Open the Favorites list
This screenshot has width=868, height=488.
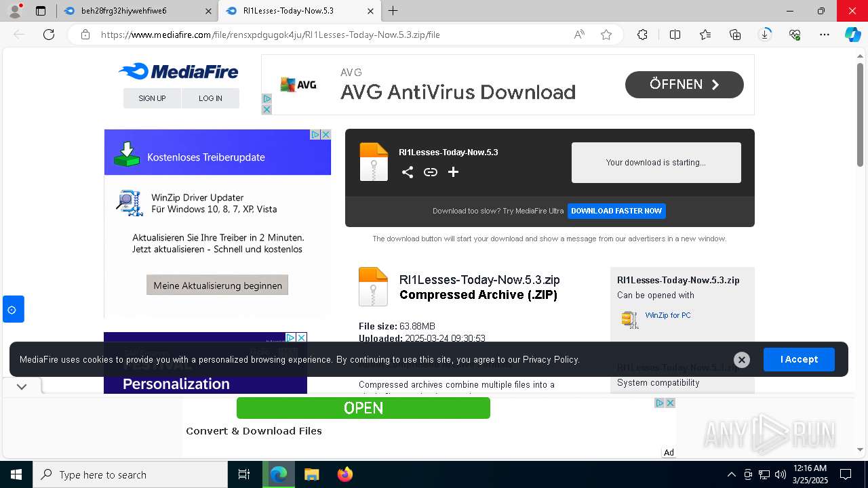(705, 35)
